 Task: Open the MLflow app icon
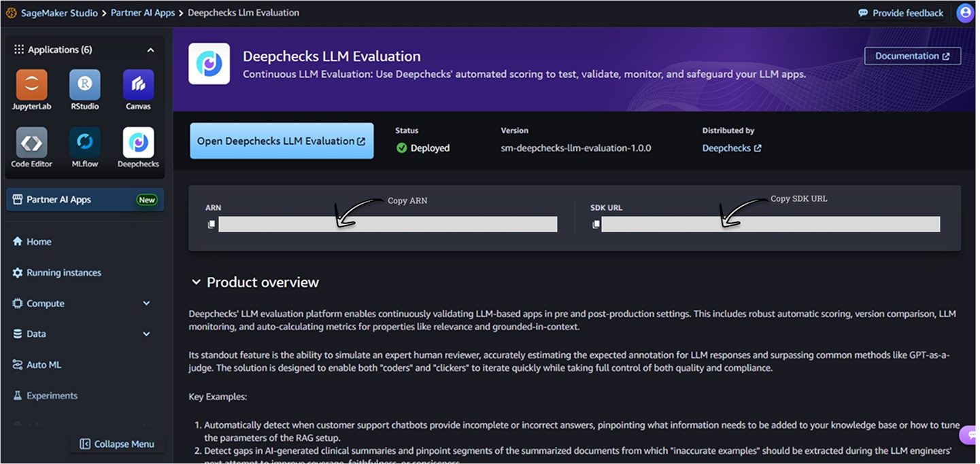(x=84, y=143)
